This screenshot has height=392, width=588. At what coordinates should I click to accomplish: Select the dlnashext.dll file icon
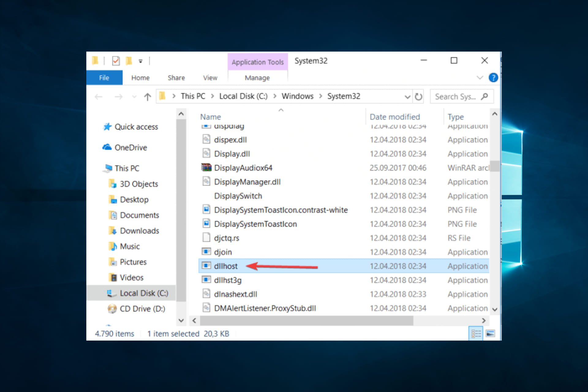tap(206, 294)
